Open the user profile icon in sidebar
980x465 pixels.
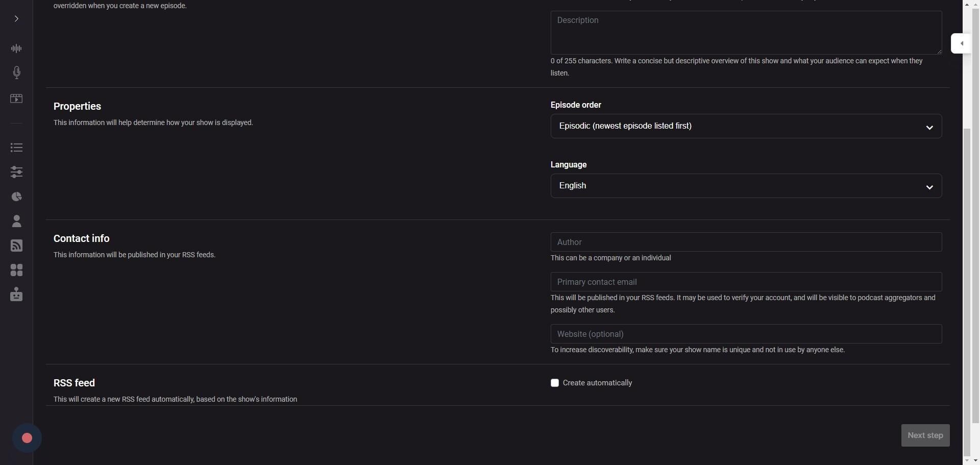[x=16, y=221]
